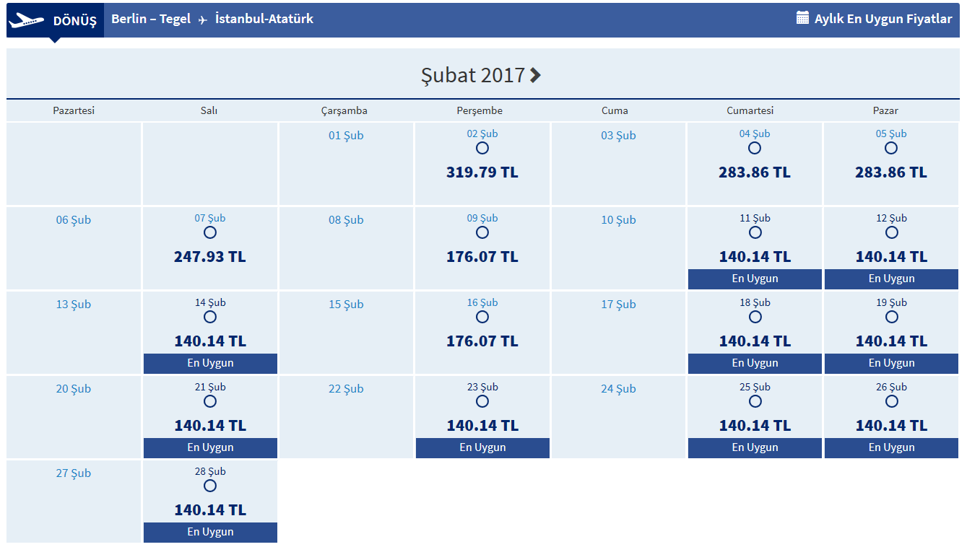This screenshot has height=560, width=967.
Task: Click the 319.79 TL price
Action: point(482,172)
